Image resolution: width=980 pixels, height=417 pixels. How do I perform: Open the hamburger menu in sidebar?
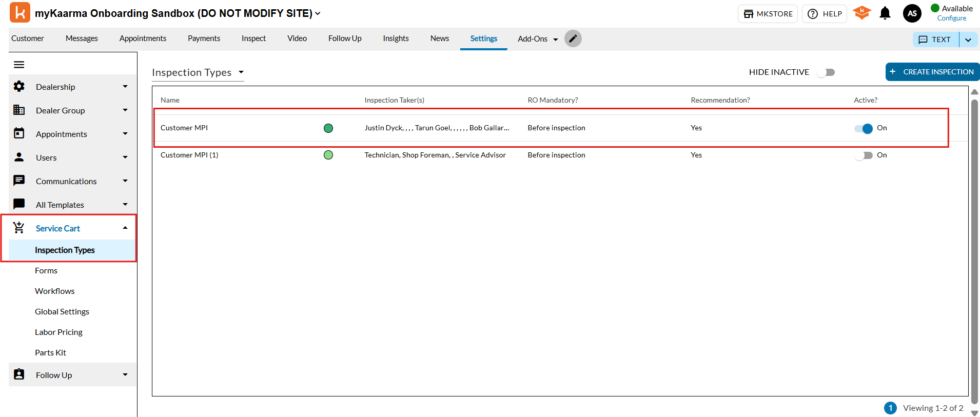pyautogui.click(x=19, y=65)
